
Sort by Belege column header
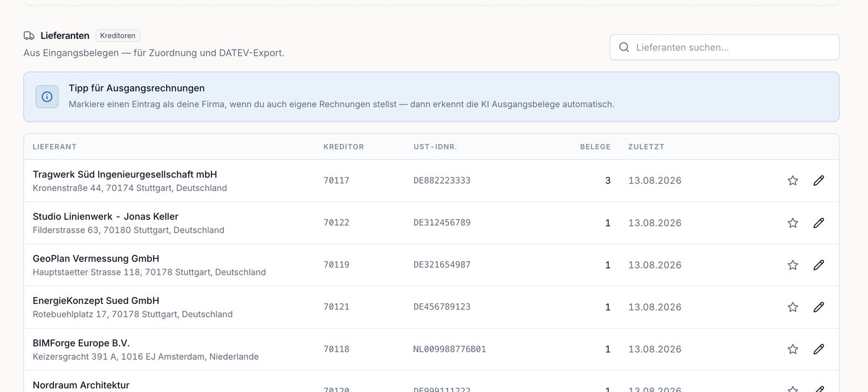click(x=595, y=147)
